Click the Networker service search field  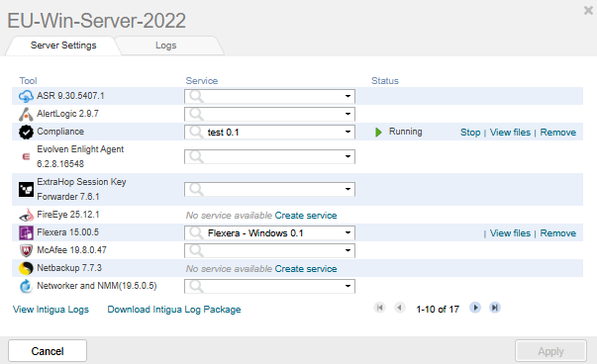tap(269, 287)
